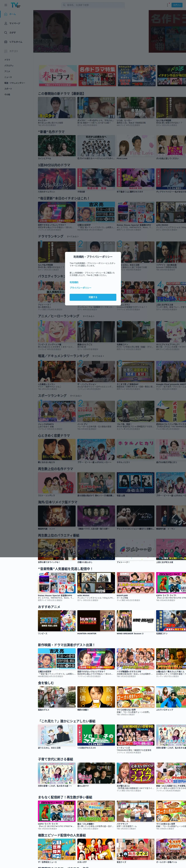Click すべてみる next to 報道/ドキュメンタリーランキング
Image resolution: width=186 pixels, height=868 pixels.
(98, 356)
